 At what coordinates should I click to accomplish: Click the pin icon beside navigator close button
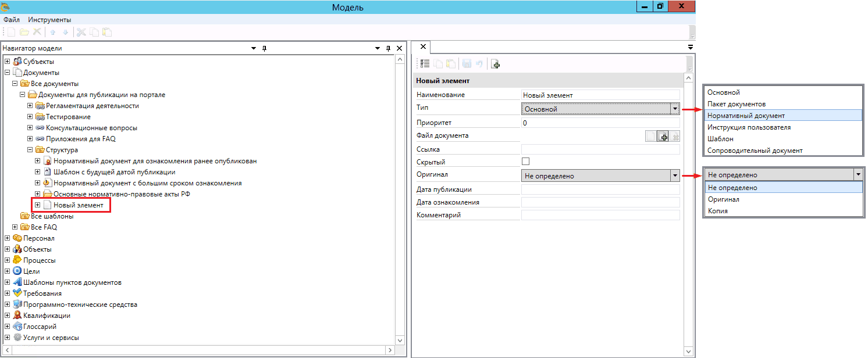click(x=389, y=48)
